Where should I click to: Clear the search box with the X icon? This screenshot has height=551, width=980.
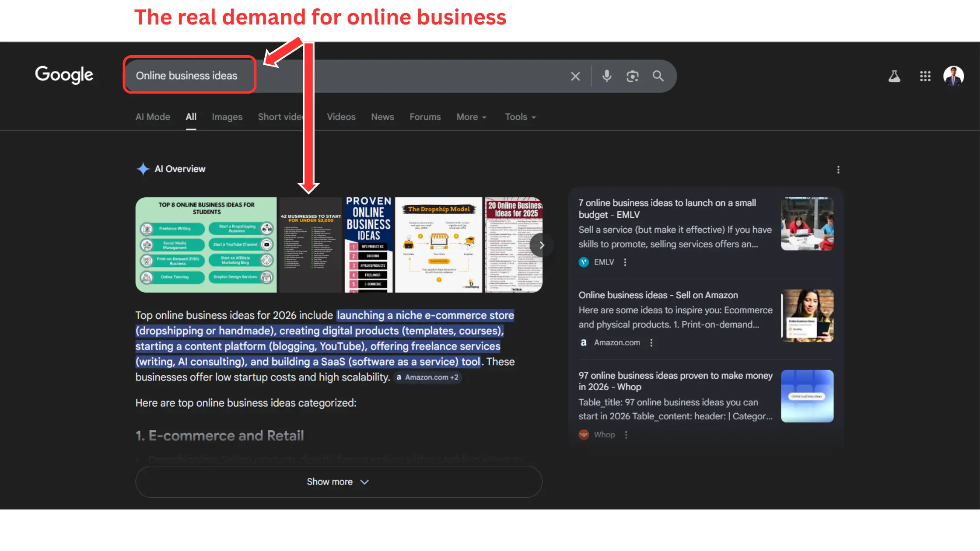tap(575, 77)
